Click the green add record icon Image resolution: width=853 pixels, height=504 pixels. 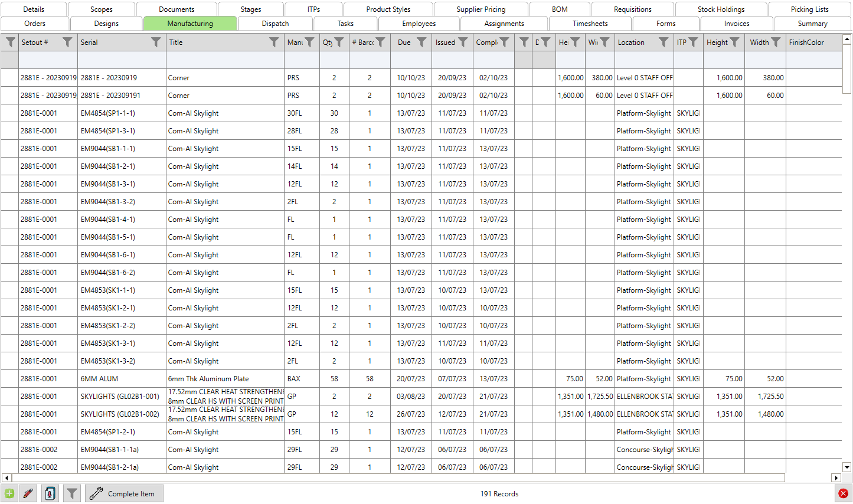(x=9, y=493)
